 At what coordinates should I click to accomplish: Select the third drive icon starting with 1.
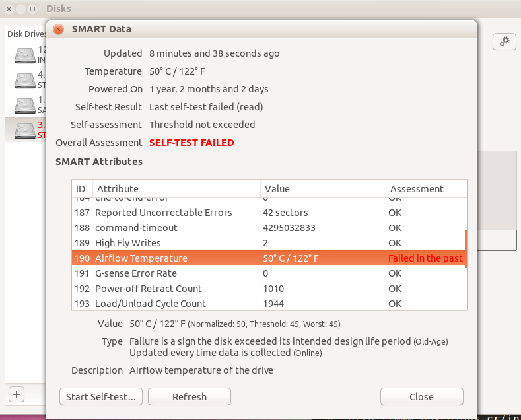click(25, 105)
